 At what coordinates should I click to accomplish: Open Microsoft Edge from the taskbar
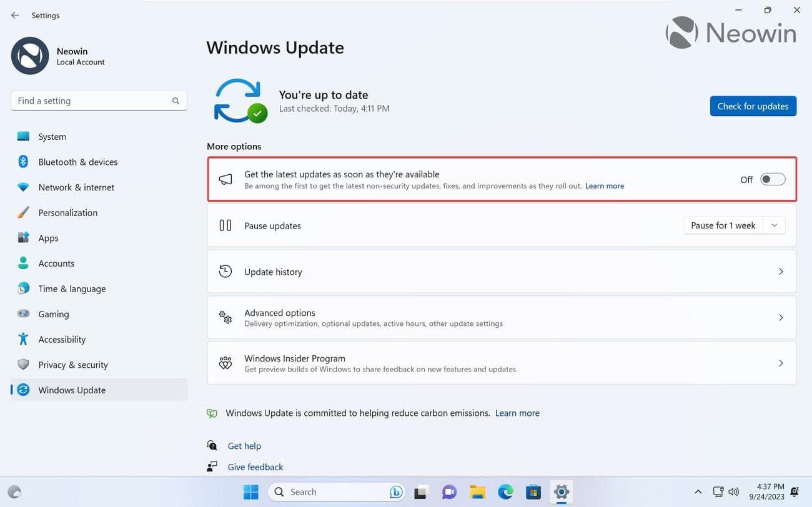coord(505,492)
